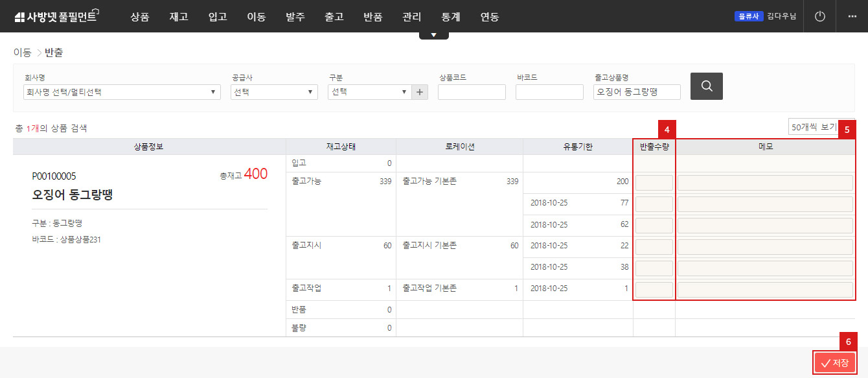Click the 상품코드 input field
This screenshot has height=378, width=868.
point(472,92)
